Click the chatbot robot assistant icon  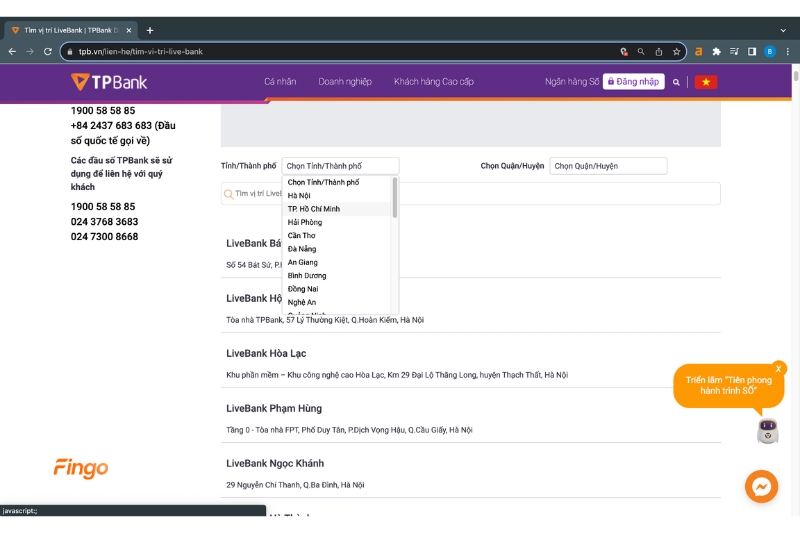tap(767, 431)
